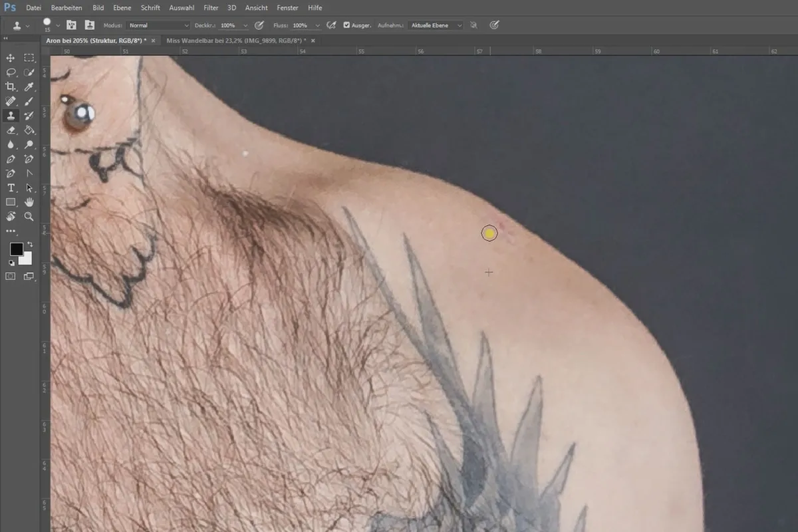
Task: Open the Aufnehm. Aktuelle Ebene dropdown
Action: point(436,25)
